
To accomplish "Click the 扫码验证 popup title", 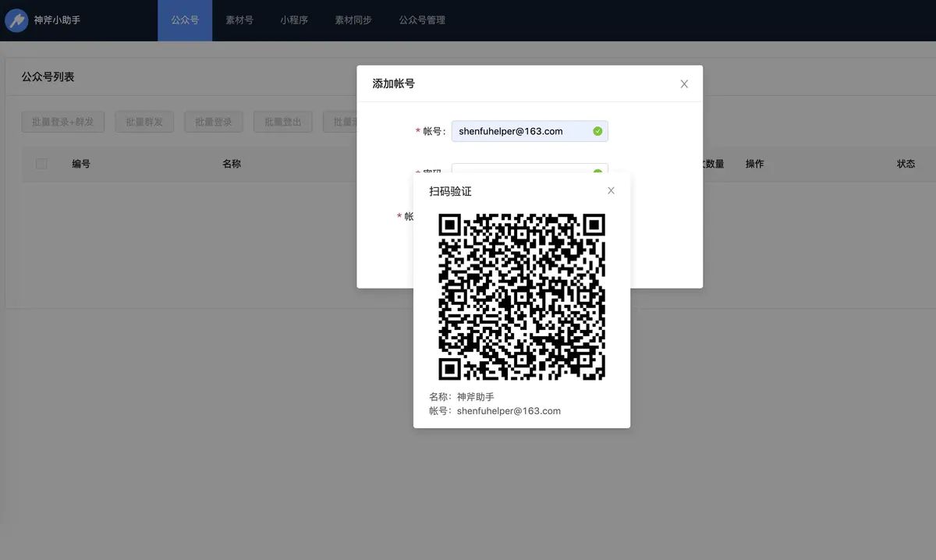I will (450, 191).
